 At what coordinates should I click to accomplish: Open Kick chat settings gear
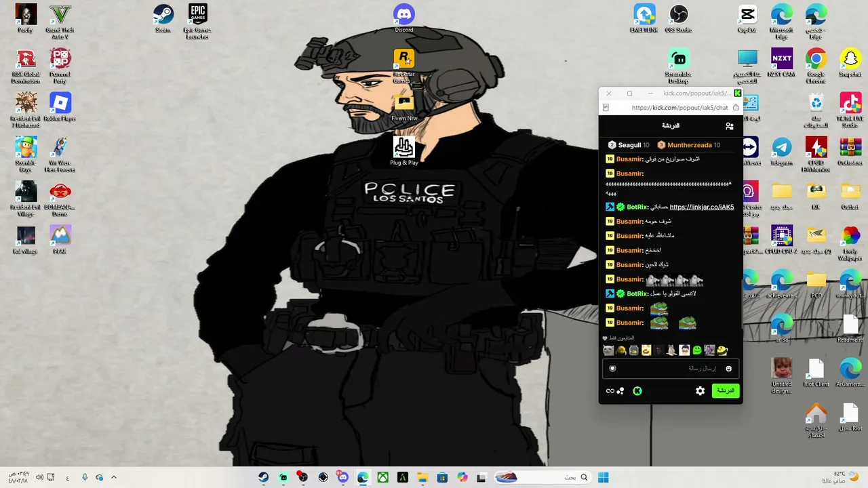(x=701, y=391)
